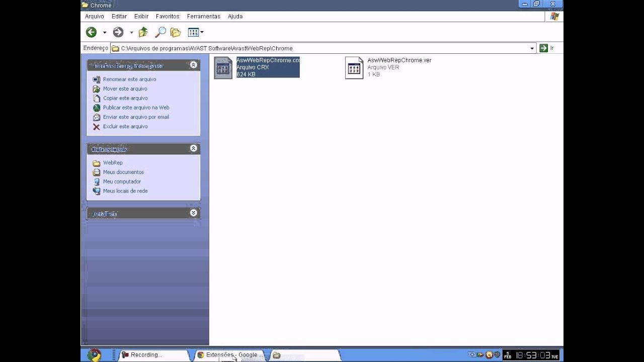Click Copiar este arquivo link
This screenshot has height=362, width=644.
coord(125,99)
